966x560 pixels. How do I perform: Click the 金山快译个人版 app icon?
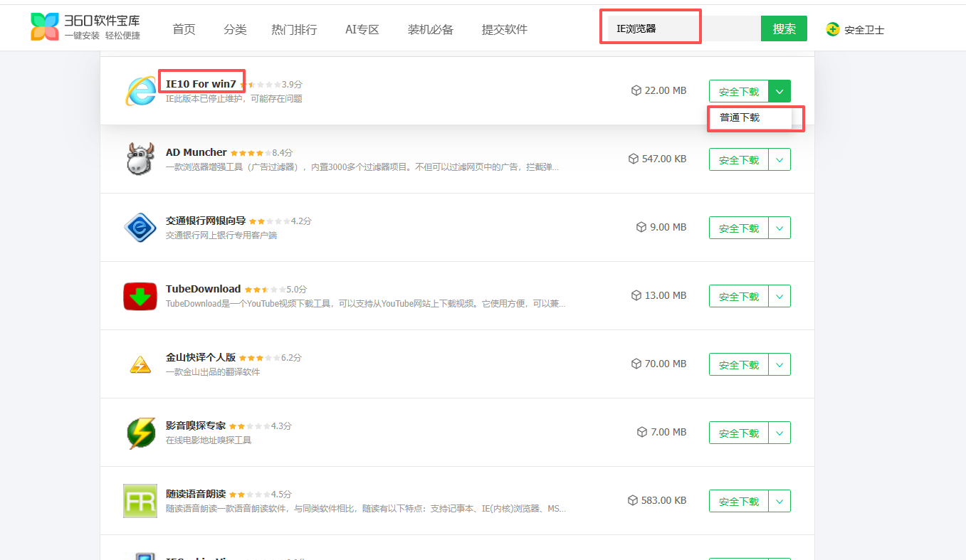tap(140, 364)
